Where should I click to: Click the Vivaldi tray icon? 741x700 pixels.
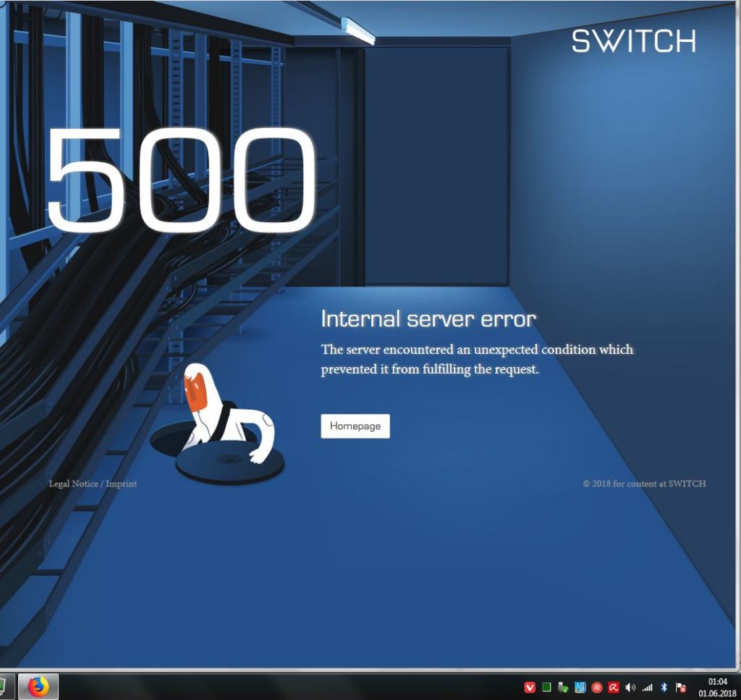coord(530,687)
